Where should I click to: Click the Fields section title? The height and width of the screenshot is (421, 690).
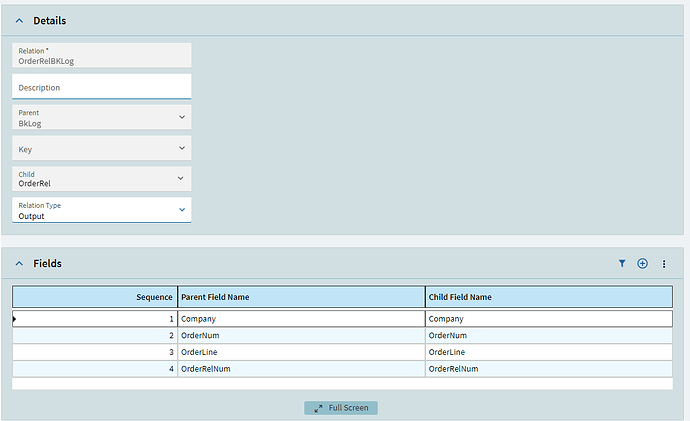[48, 264]
